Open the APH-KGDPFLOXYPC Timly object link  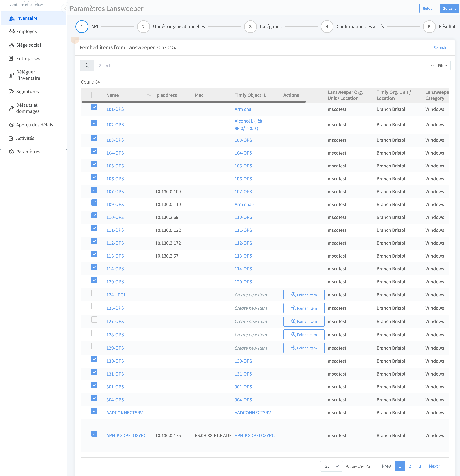point(254,435)
